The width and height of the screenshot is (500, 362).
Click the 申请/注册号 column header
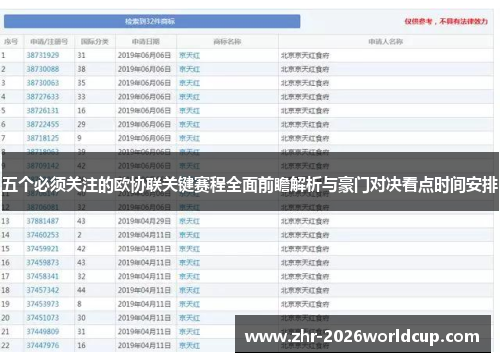tap(49, 42)
